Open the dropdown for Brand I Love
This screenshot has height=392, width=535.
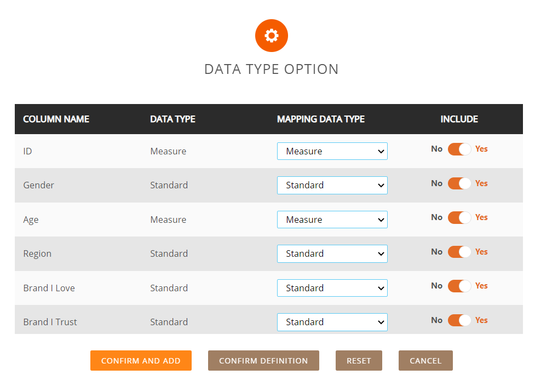[332, 288]
